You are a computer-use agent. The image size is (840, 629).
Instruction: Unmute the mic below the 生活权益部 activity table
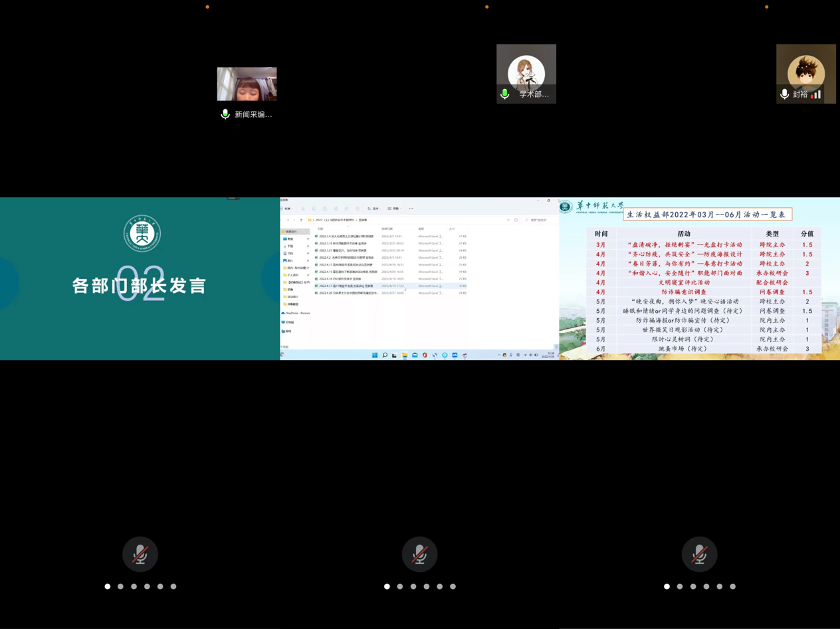(700, 554)
